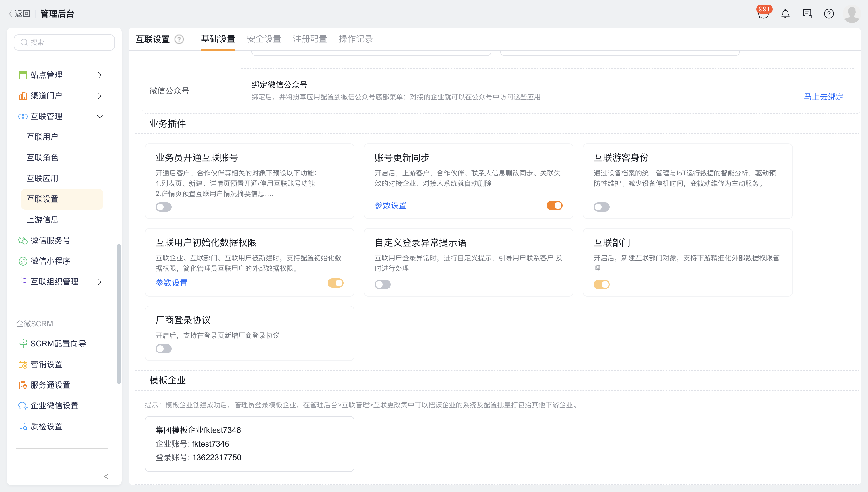The height and width of the screenshot is (492, 868).
Task: Expand the 互联组织管理 chevron
Action: pyautogui.click(x=100, y=282)
